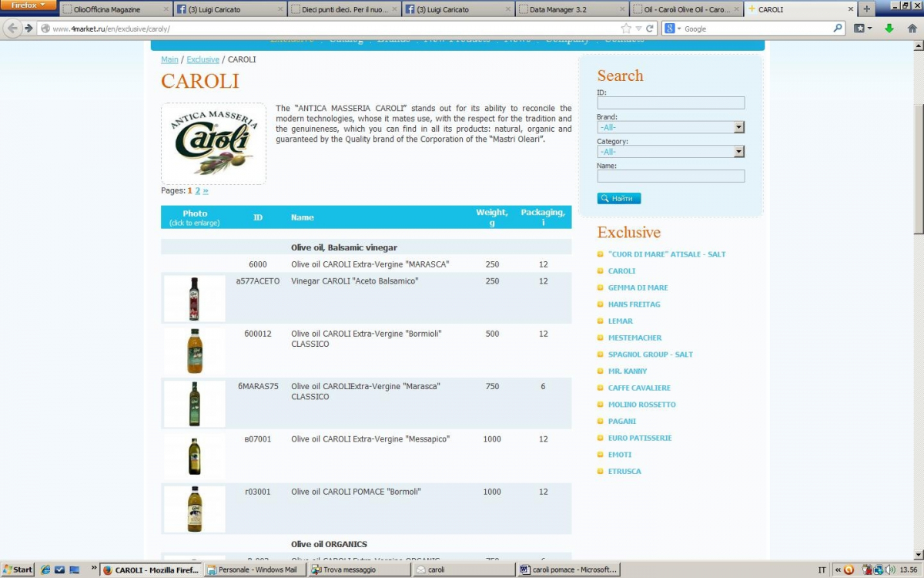The image size is (924, 578).
Task: Click the Windows Start button
Action: tap(18, 570)
